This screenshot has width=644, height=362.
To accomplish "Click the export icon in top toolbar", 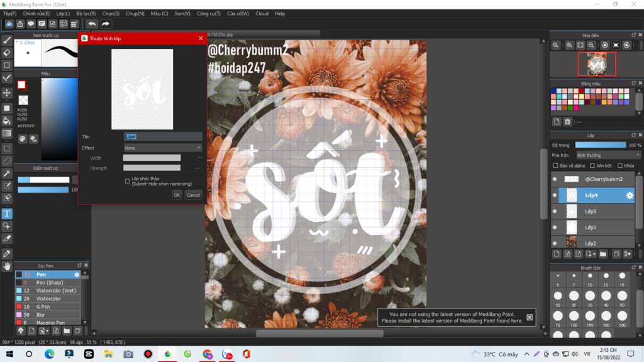I will [19, 24].
